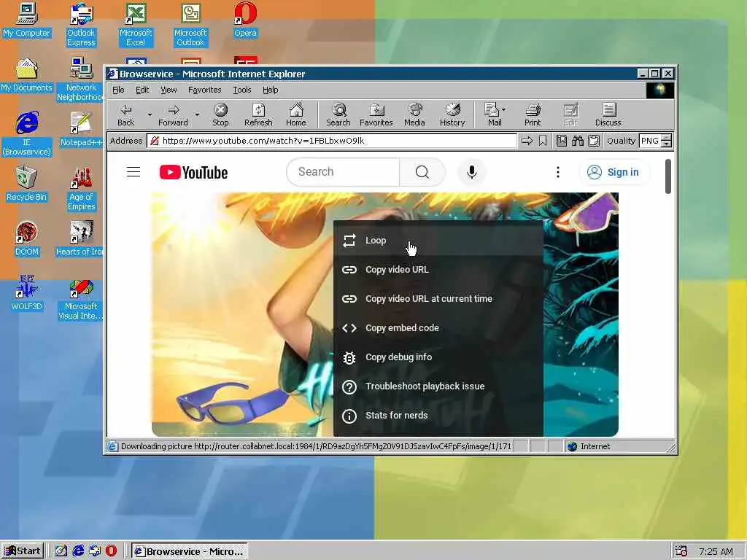Open the Help menu
This screenshot has height=560, width=747.
click(270, 90)
